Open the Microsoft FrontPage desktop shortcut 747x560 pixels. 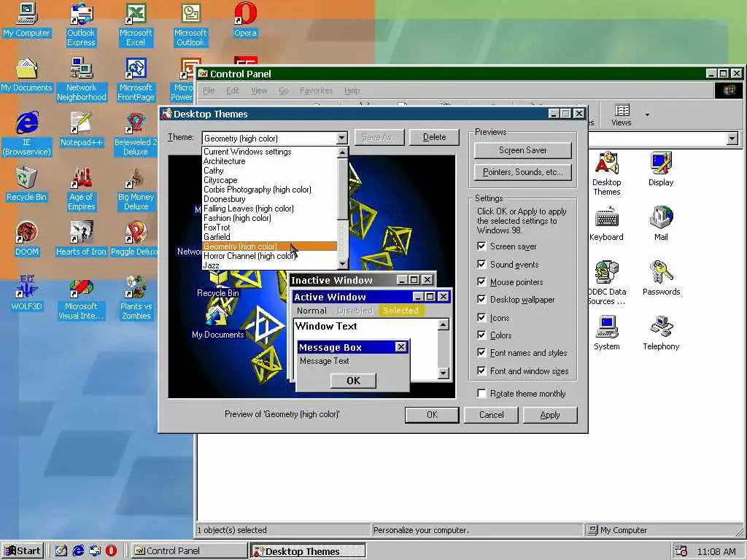(136, 79)
